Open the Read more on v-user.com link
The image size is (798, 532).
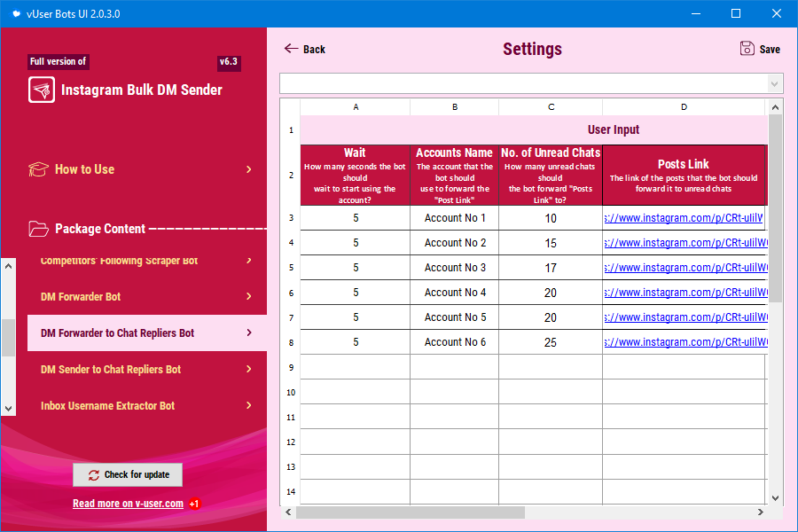[128, 504]
